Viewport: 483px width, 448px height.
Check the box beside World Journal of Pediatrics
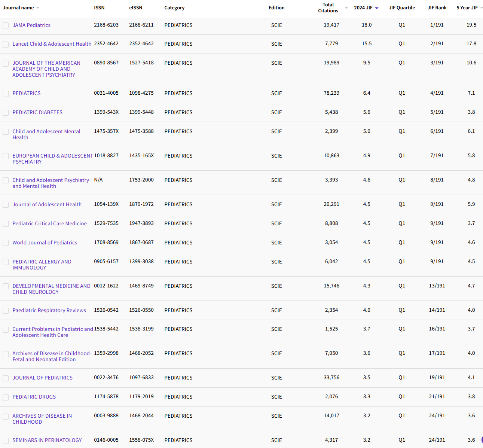coord(6,243)
